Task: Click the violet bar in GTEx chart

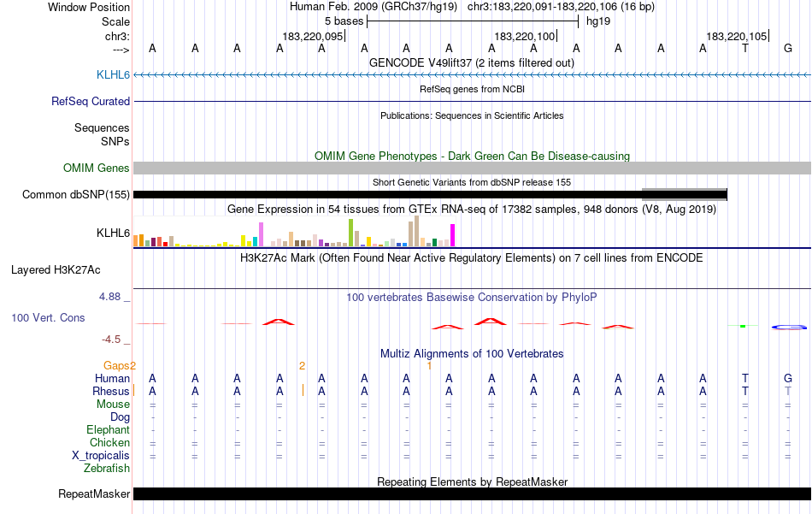Action: click(x=261, y=234)
